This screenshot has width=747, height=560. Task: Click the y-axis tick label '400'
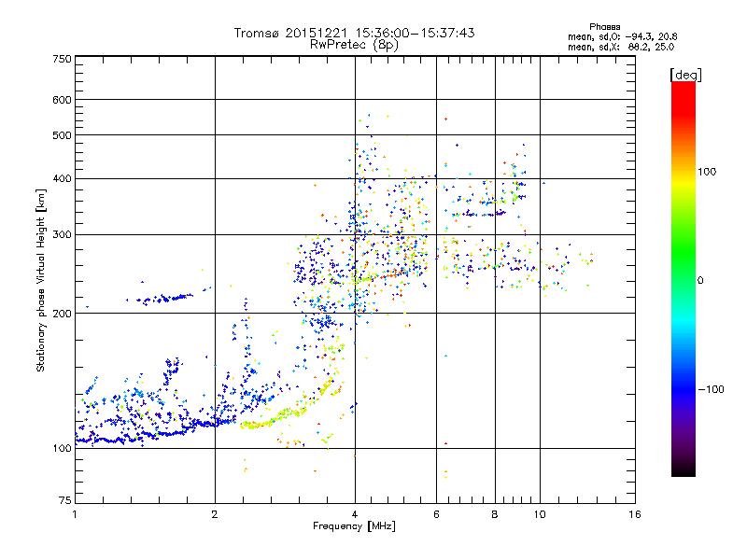tap(62, 178)
